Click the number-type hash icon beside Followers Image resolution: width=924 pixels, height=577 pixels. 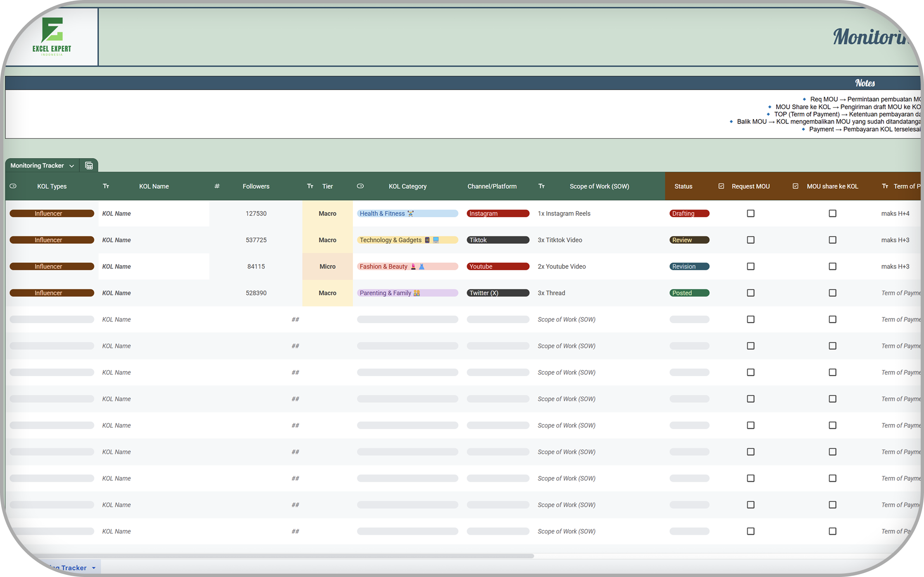217,186
